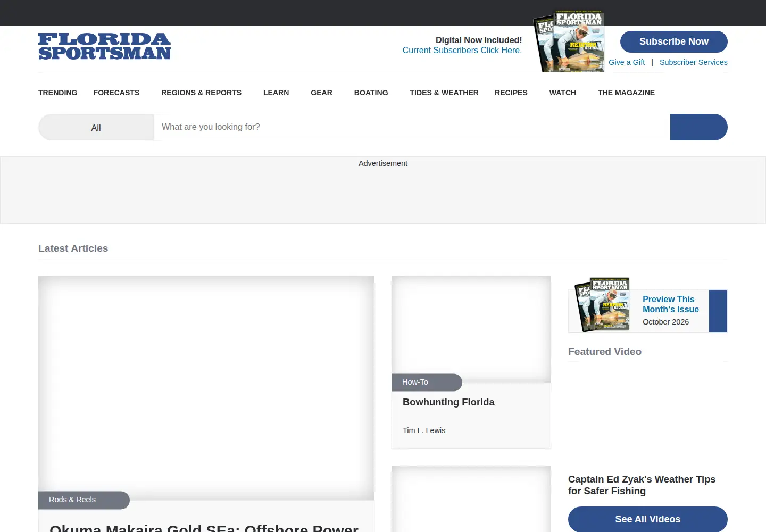The image size is (766, 532).
Task: Open the Forecasts menu
Action: (x=116, y=93)
